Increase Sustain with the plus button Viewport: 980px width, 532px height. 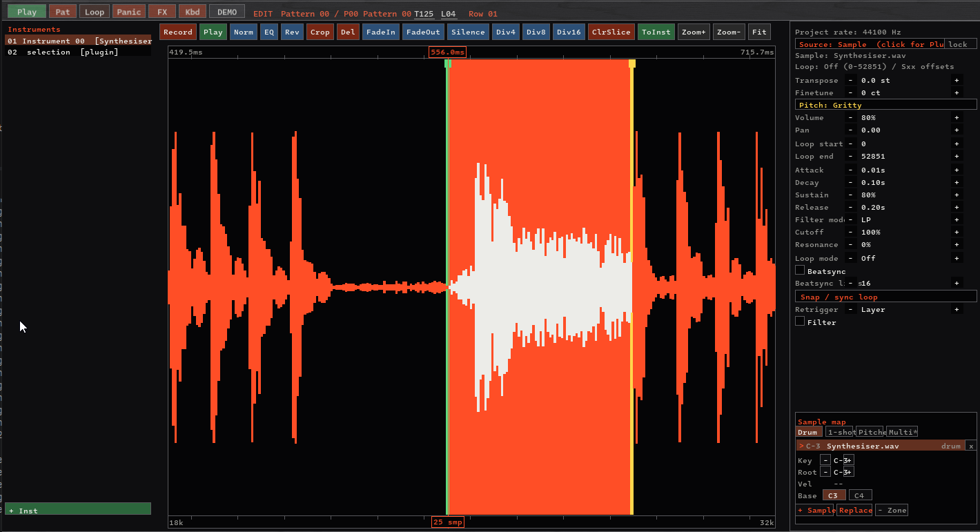pos(957,195)
